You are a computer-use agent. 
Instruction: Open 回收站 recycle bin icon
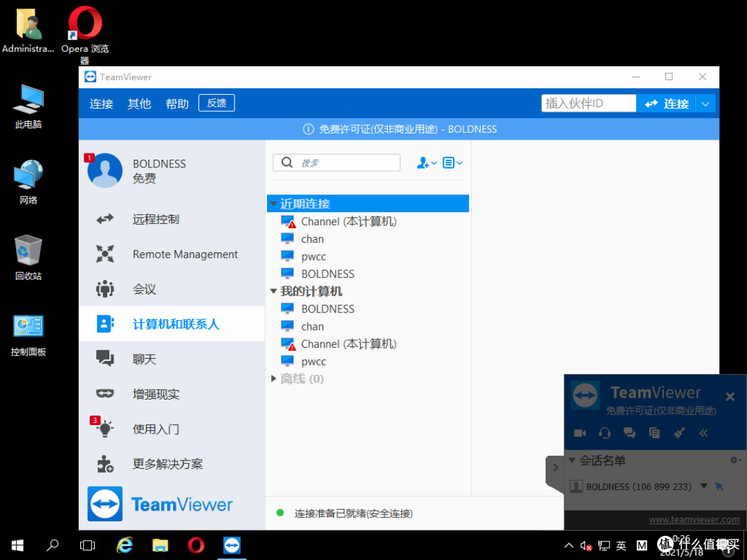(x=28, y=258)
